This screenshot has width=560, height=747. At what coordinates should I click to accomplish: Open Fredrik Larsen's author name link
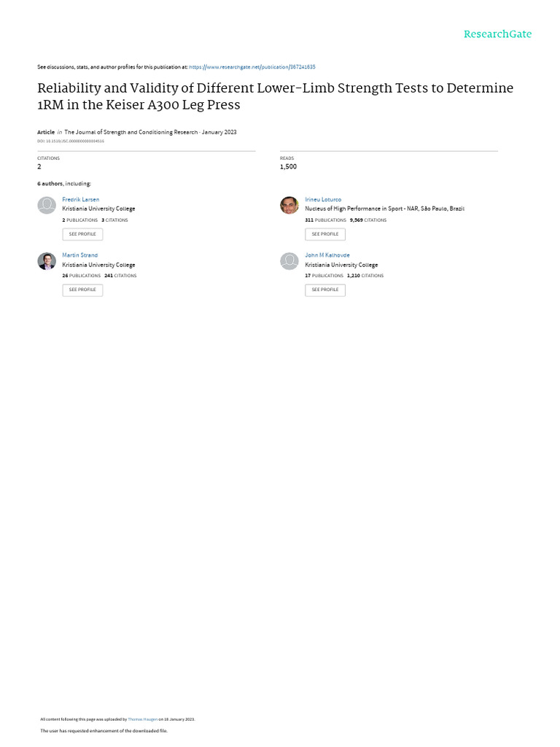click(x=80, y=200)
